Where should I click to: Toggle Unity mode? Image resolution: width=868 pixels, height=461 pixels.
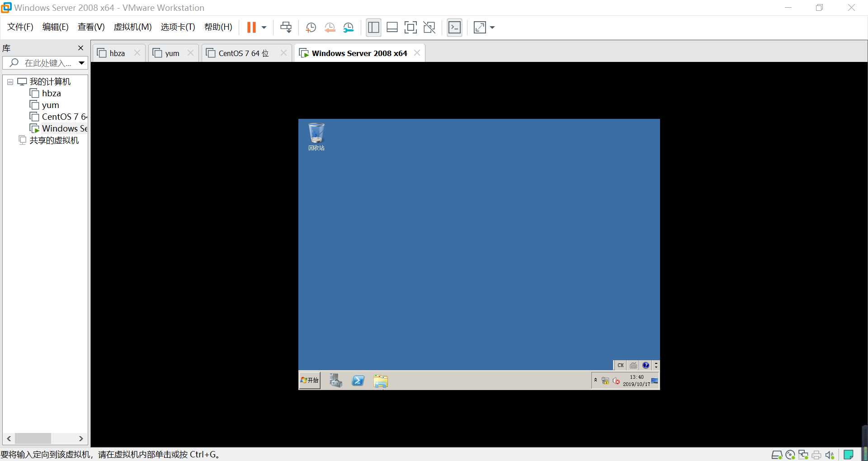[429, 28]
